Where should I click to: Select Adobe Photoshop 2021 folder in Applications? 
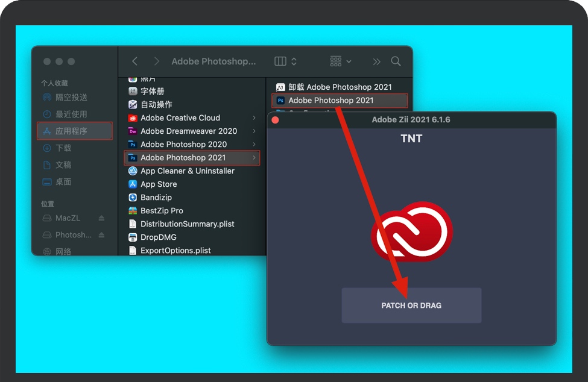(x=192, y=158)
